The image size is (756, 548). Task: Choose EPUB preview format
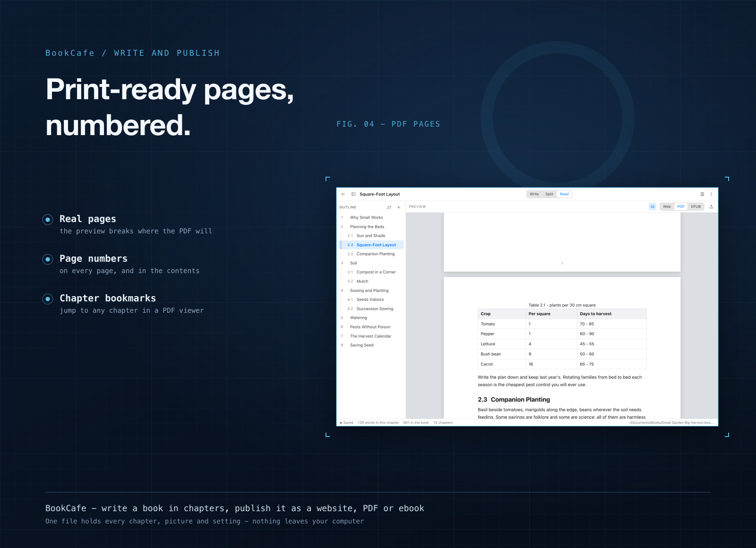pos(696,206)
